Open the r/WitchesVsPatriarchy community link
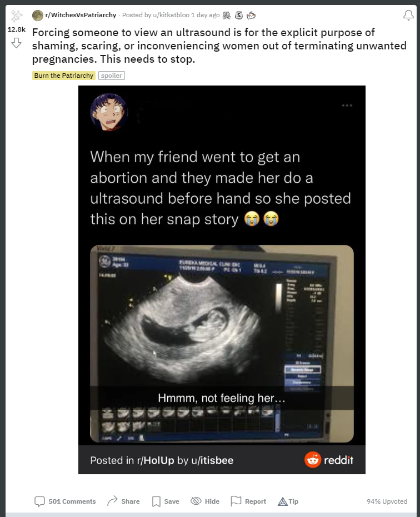This screenshot has height=517, width=420. click(81, 15)
